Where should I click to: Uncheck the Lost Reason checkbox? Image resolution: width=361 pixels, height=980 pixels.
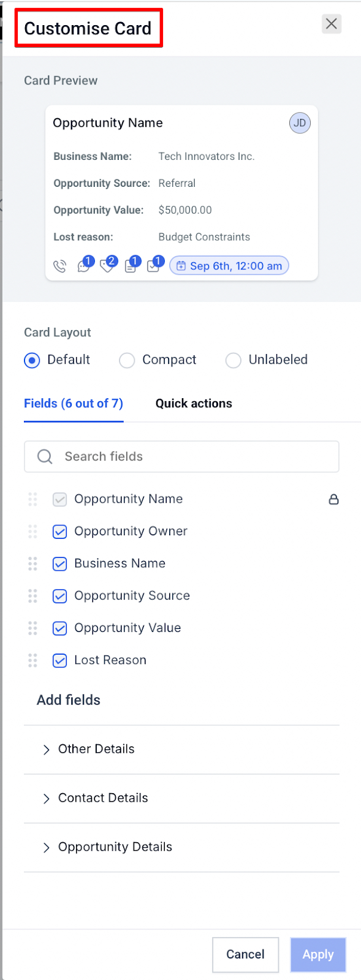pos(59,660)
